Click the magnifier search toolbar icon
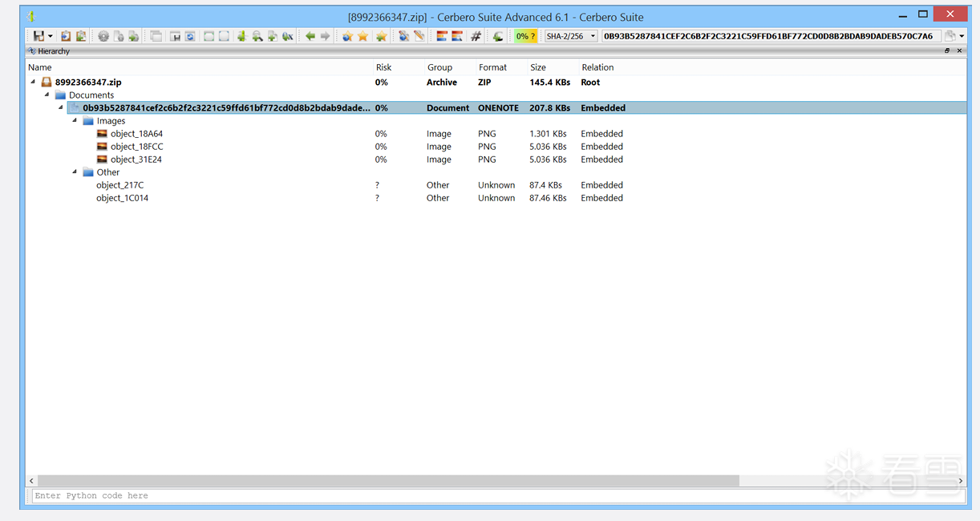Viewport: 980px width, 521px height. 257,36
